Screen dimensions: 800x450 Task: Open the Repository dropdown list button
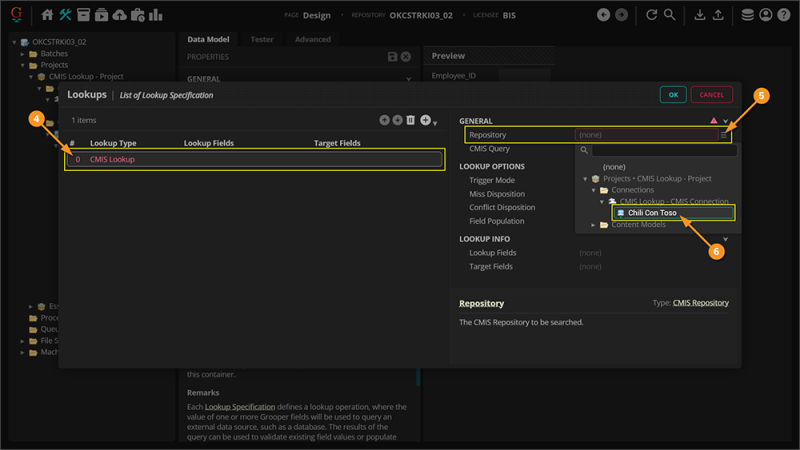tap(725, 134)
